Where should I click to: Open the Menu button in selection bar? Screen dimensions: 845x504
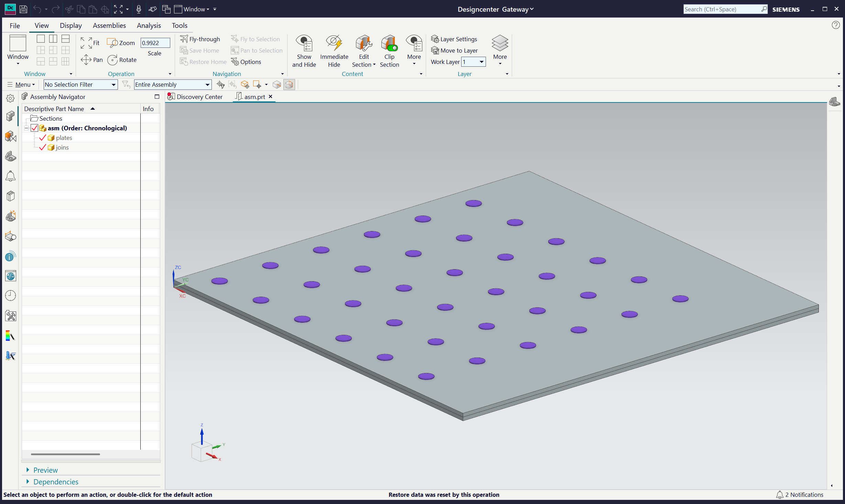pyautogui.click(x=21, y=85)
